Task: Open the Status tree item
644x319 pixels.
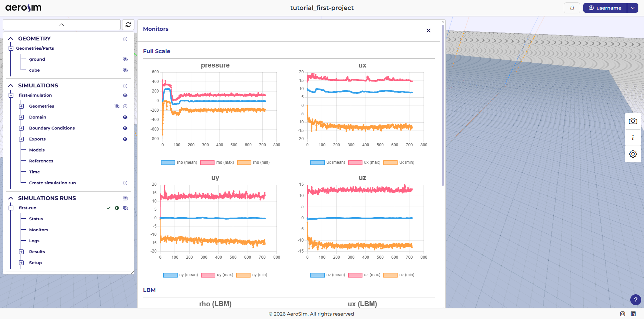Action: click(x=36, y=219)
